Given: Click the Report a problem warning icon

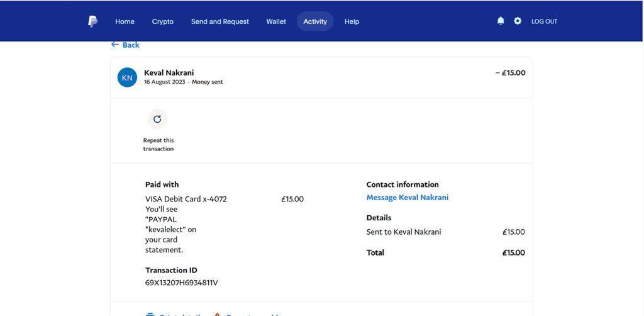Looking at the screenshot, I should tap(217, 313).
